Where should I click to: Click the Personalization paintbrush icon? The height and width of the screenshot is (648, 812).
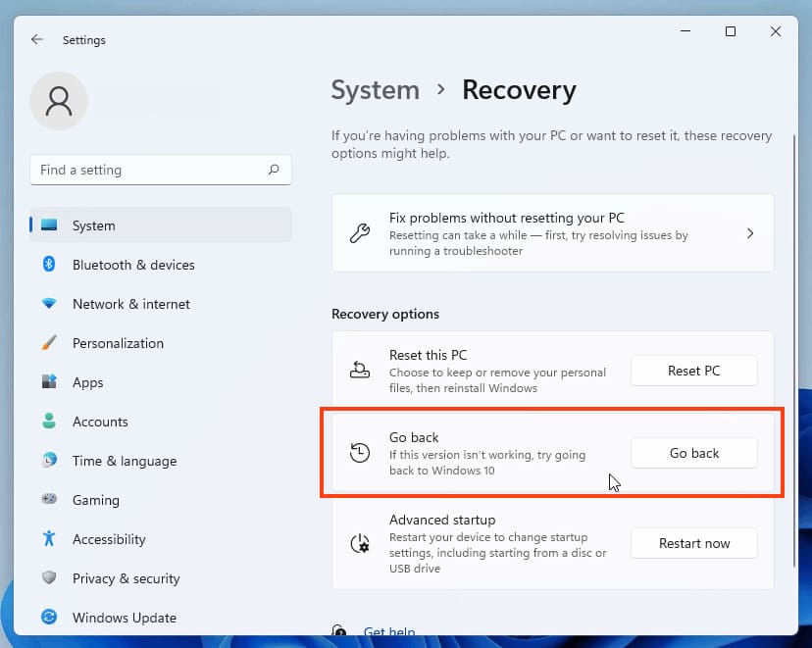click(x=49, y=343)
